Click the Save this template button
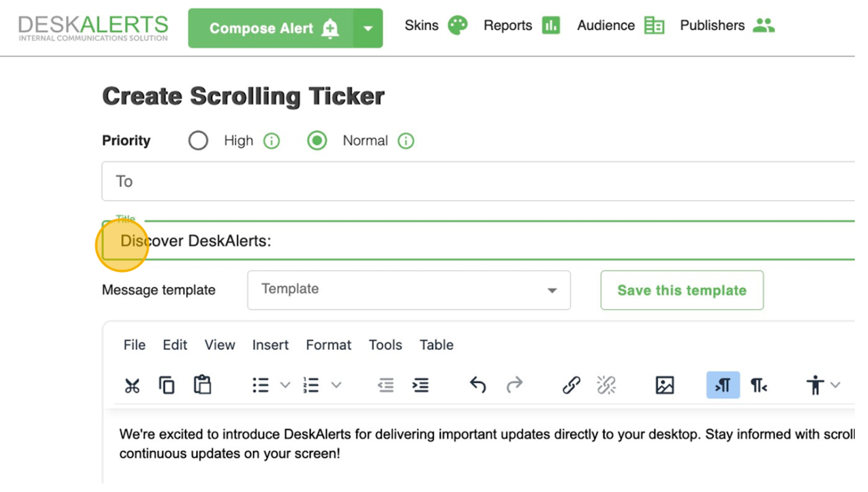868x492 pixels. tap(681, 290)
